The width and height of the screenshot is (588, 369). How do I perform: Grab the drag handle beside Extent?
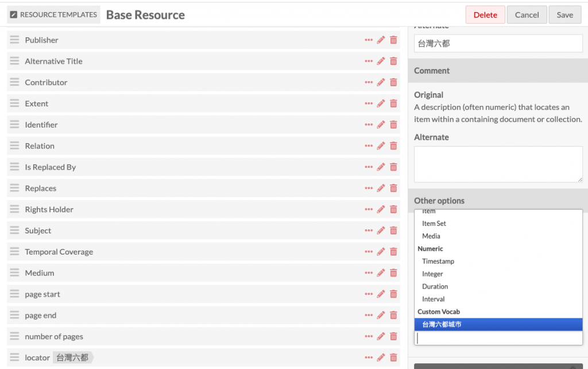[x=14, y=103]
